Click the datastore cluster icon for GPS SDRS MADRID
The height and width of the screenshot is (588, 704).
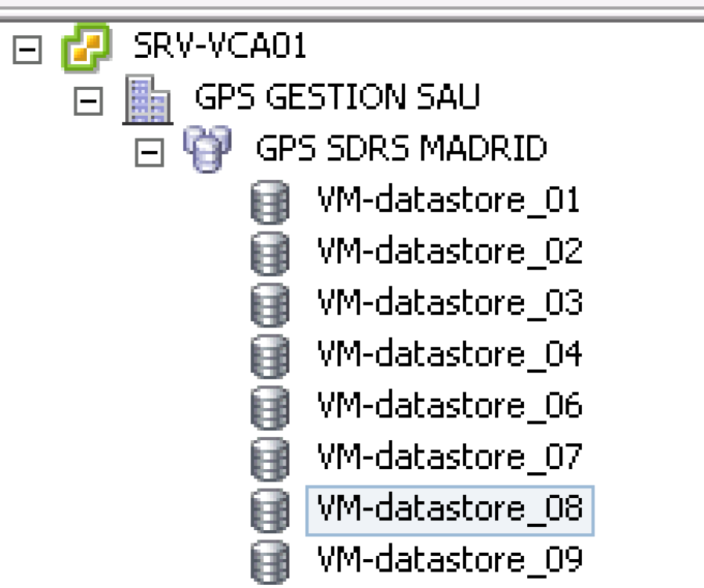(x=207, y=148)
